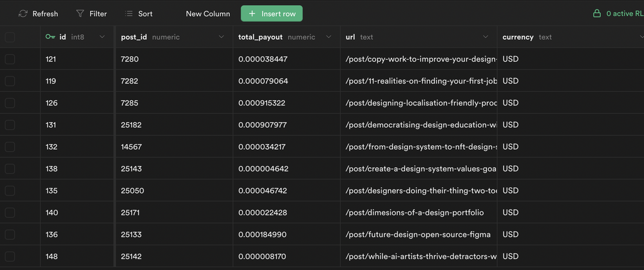
Task: Click the Filter funnel icon
Action: (x=80, y=14)
